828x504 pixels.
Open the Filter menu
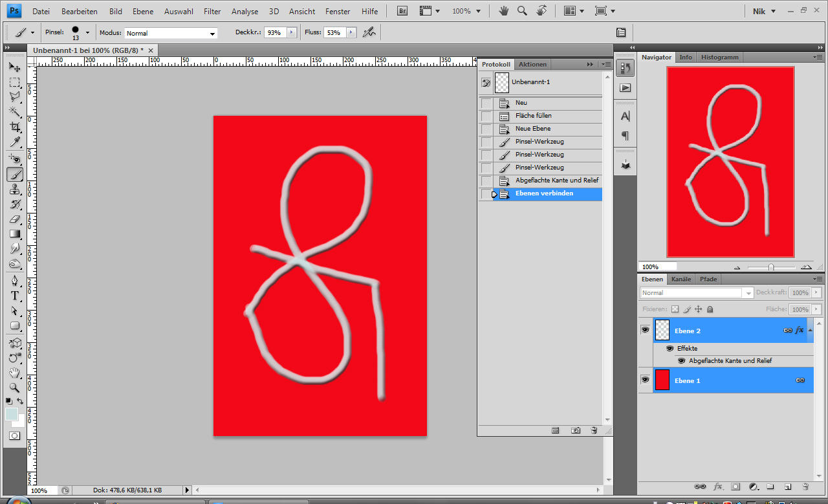point(212,12)
